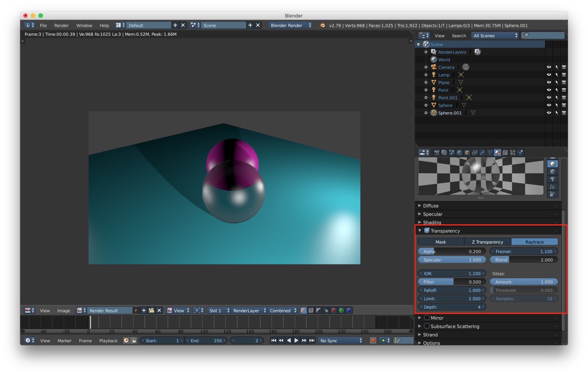Toggle selectability of Point lamp

click(x=557, y=90)
